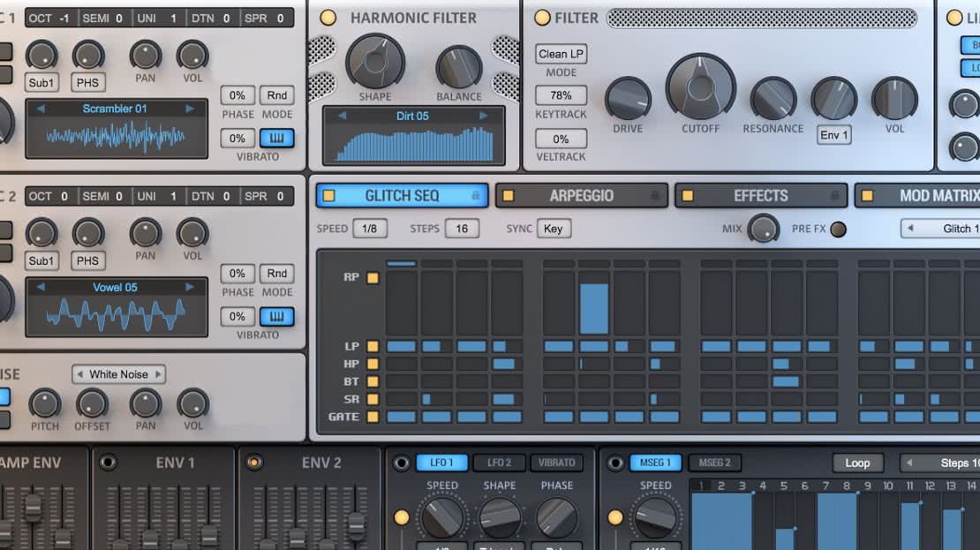This screenshot has width=980, height=550.
Task: Open oscillator 1 Sub1 selector
Action: pos(41,82)
